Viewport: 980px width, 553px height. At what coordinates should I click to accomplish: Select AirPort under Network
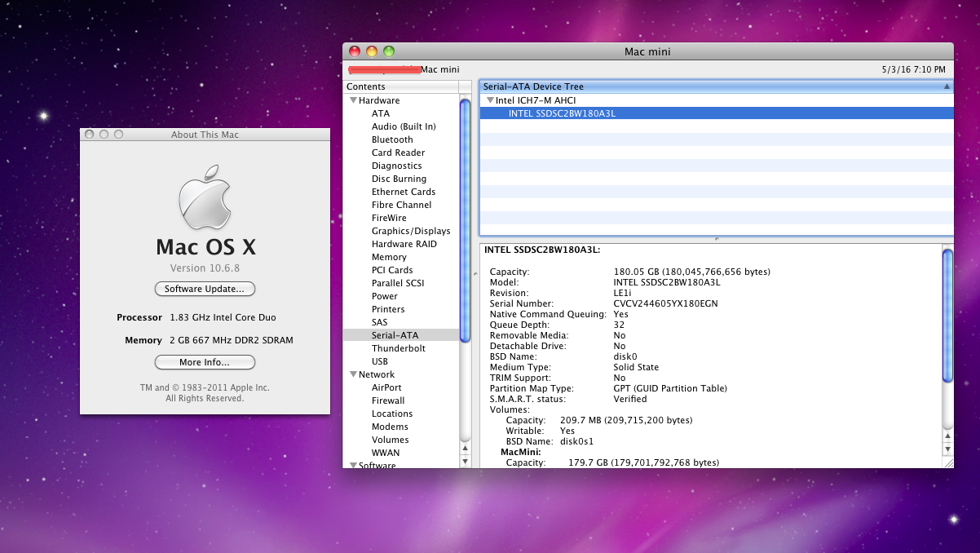click(x=386, y=387)
